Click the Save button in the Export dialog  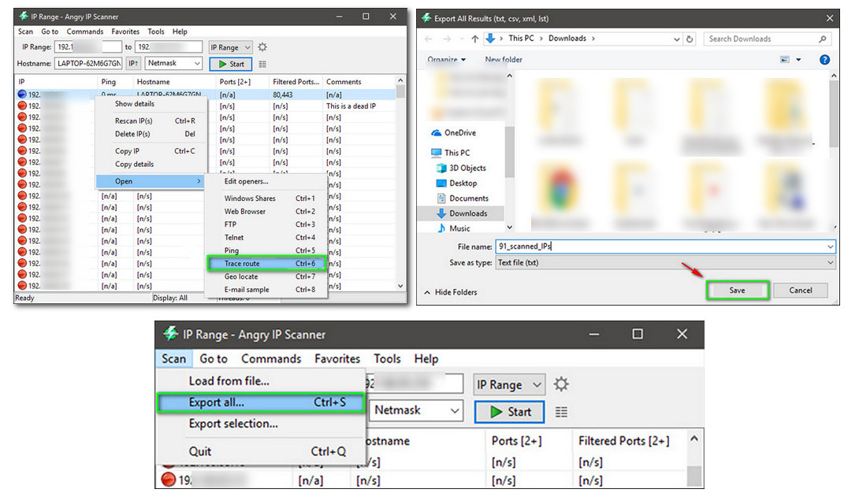[x=737, y=291]
